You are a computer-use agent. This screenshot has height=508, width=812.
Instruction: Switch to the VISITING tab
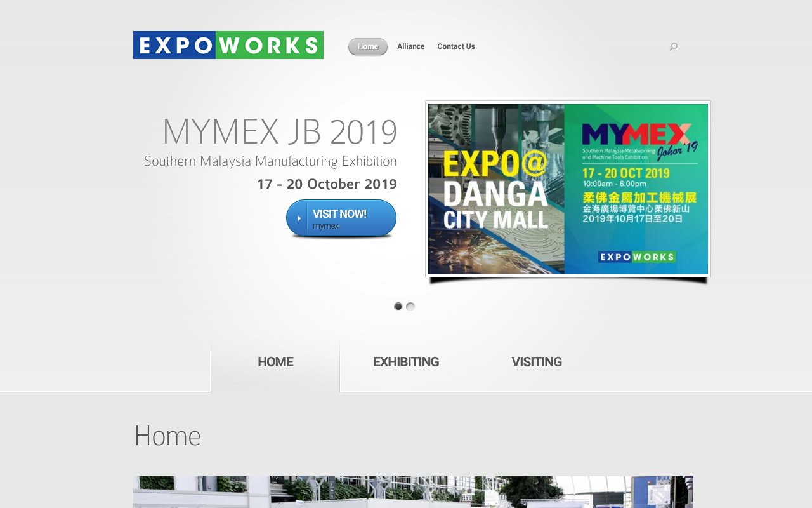pos(537,362)
